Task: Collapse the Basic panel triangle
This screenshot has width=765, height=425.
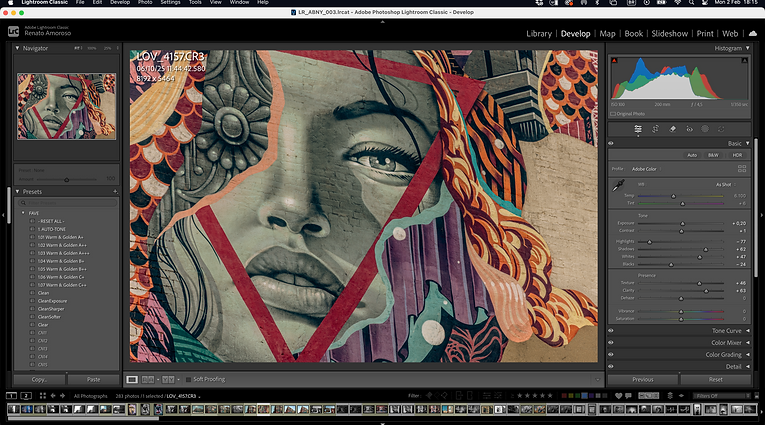Action: point(747,143)
